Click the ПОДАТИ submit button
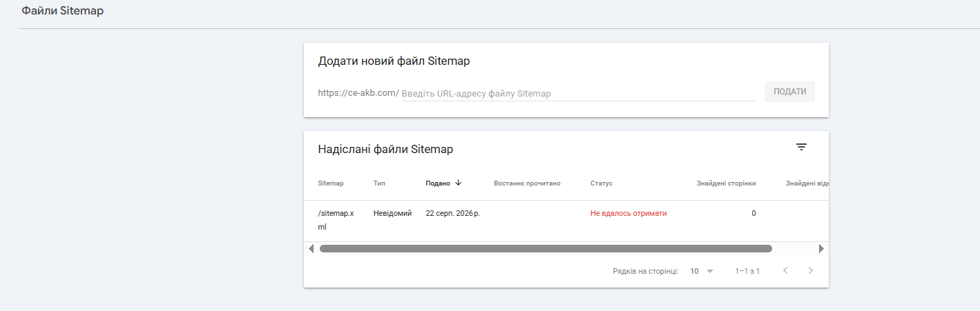980x311 pixels. (789, 92)
